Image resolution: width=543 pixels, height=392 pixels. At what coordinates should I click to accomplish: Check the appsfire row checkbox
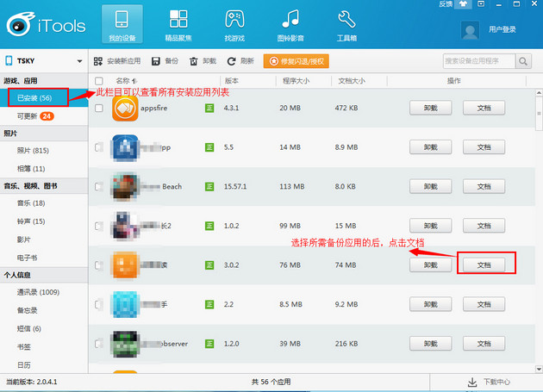99,108
